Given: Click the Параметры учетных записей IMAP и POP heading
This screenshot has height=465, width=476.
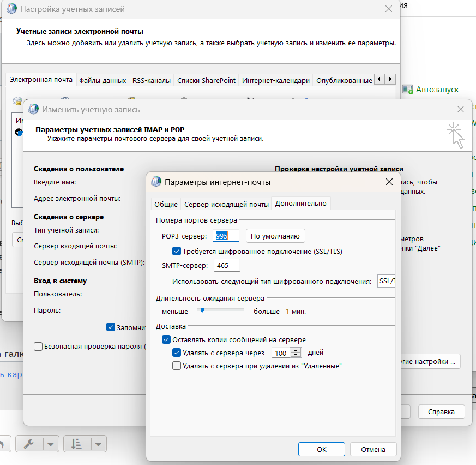Looking at the screenshot, I should [x=110, y=129].
